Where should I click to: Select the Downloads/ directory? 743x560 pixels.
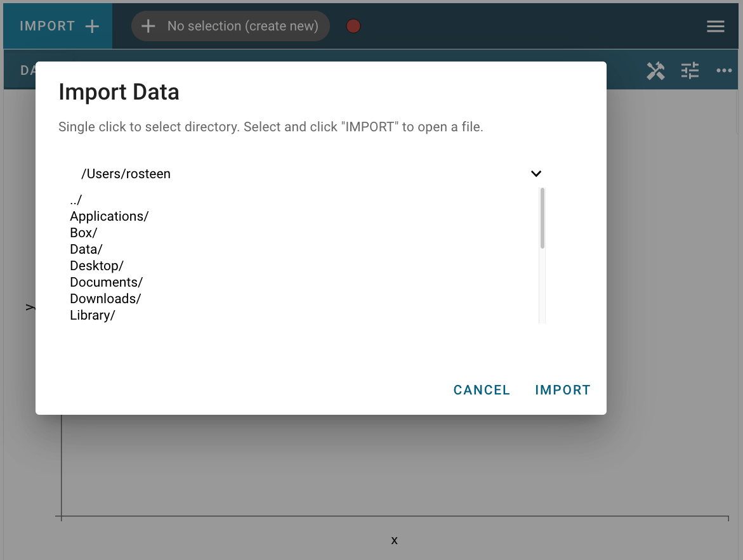coord(106,299)
